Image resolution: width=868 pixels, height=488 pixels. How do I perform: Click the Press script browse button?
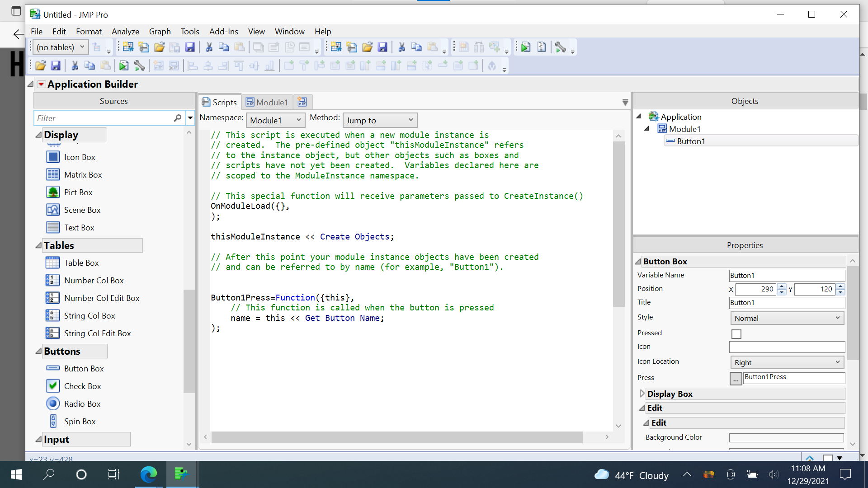[736, 378]
